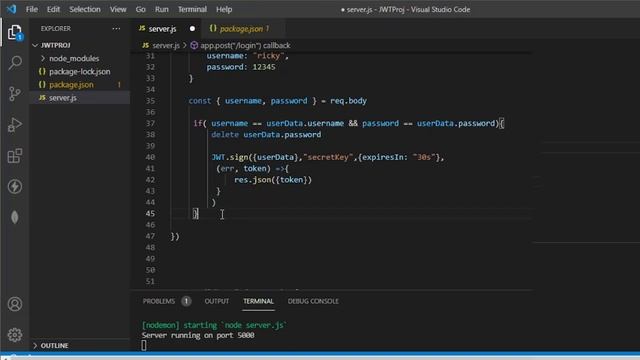The height and width of the screenshot is (360, 640).
Task: Click the braces icon on package.json tab
Action: 213,28
